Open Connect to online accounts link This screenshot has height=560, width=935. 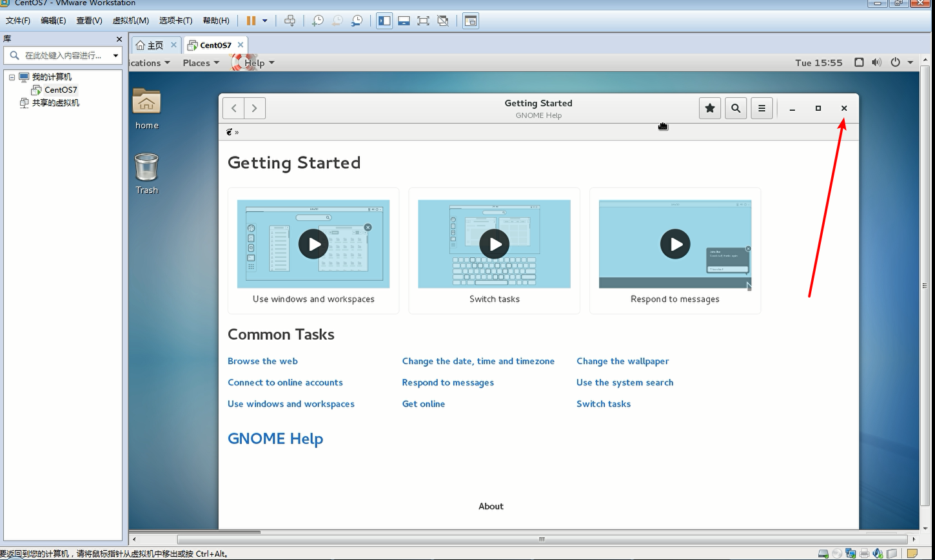pyautogui.click(x=285, y=382)
